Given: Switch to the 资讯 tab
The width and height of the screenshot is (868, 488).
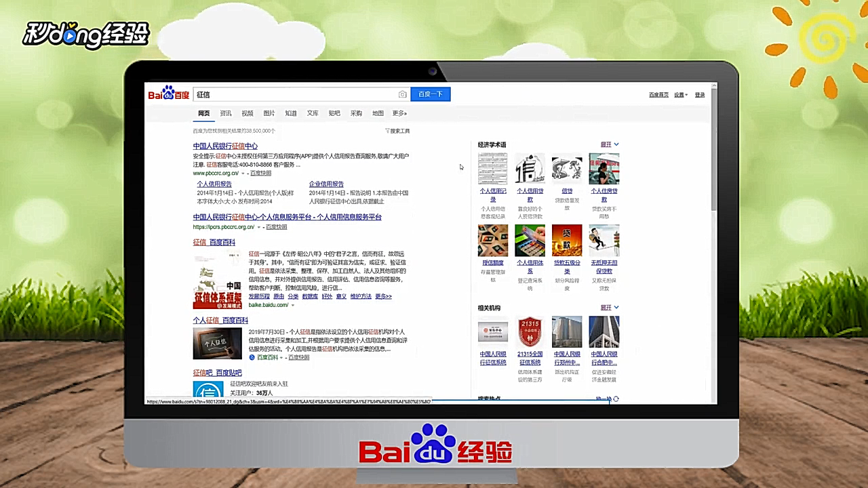Looking at the screenshot, I should pyautogui.click(x=226, y=113).
